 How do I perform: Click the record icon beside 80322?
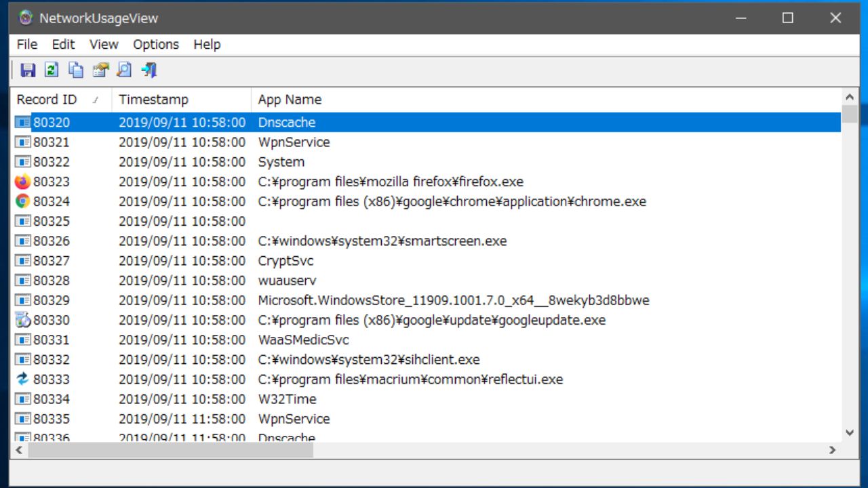tap(23, 162)
